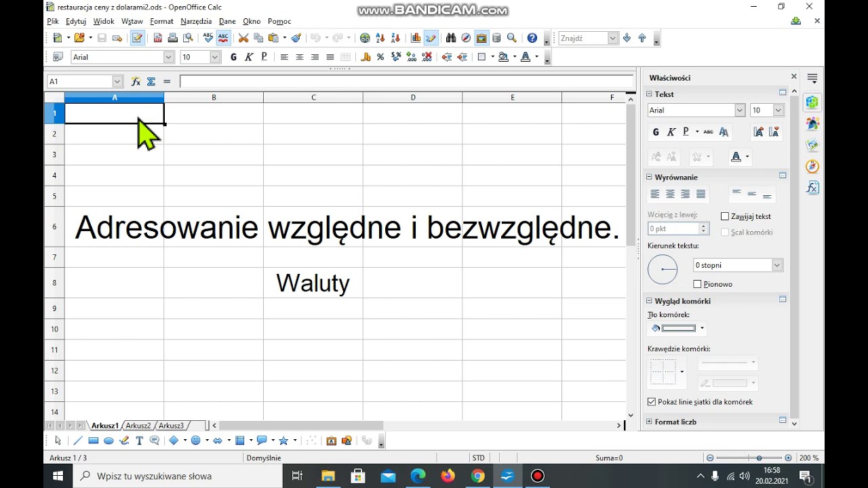Enable the Pionowo checkbox
Screen dimensions: 868x488
coord(697,284)
